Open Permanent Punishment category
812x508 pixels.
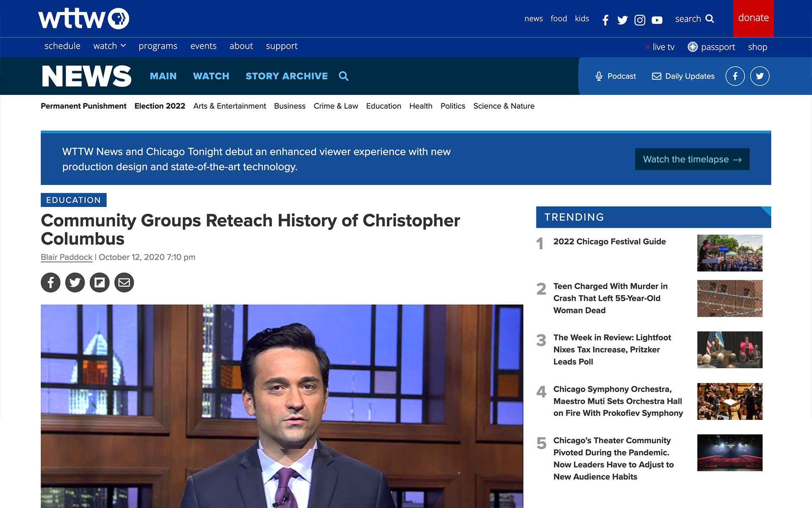(83, 106)
